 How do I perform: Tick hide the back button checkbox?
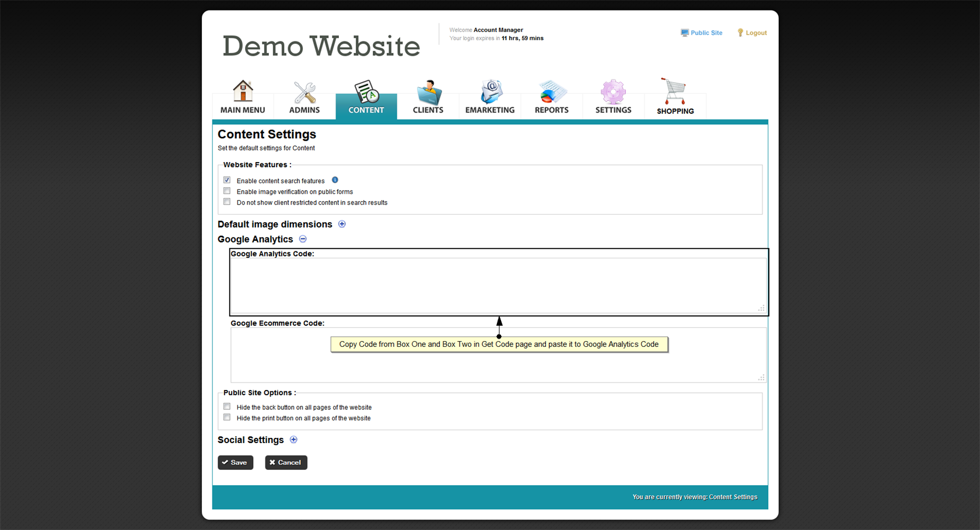[227, 406]
